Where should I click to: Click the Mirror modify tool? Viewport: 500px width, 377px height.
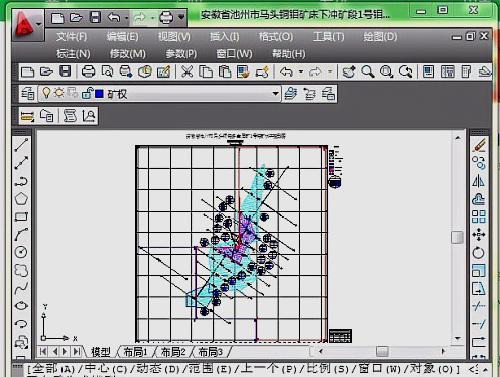479,181
